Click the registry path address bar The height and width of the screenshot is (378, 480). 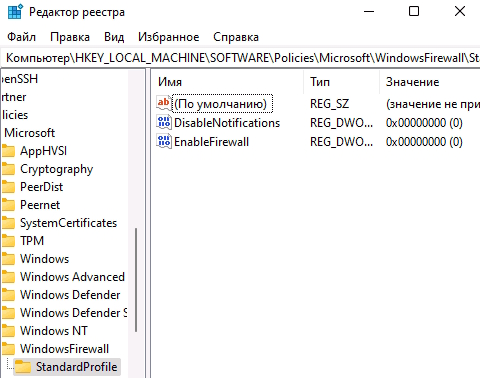coord(241,58)
